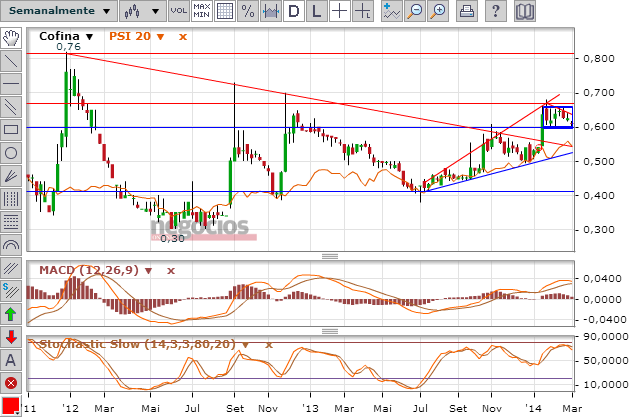Click the grip handle above the Stochastic panel

coord(330,331)
